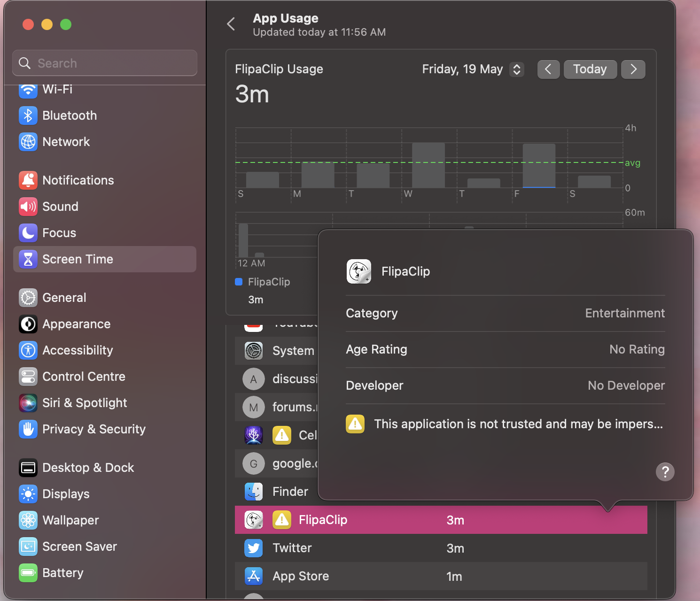700x601 pixels.
Task: Click the yellow warning icon in FlipaClip row
Action: [x=282, y=520]
